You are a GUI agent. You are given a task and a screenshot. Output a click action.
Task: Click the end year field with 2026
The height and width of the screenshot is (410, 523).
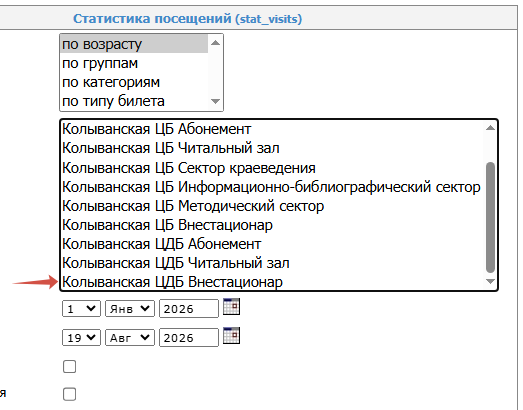[189, 338]
